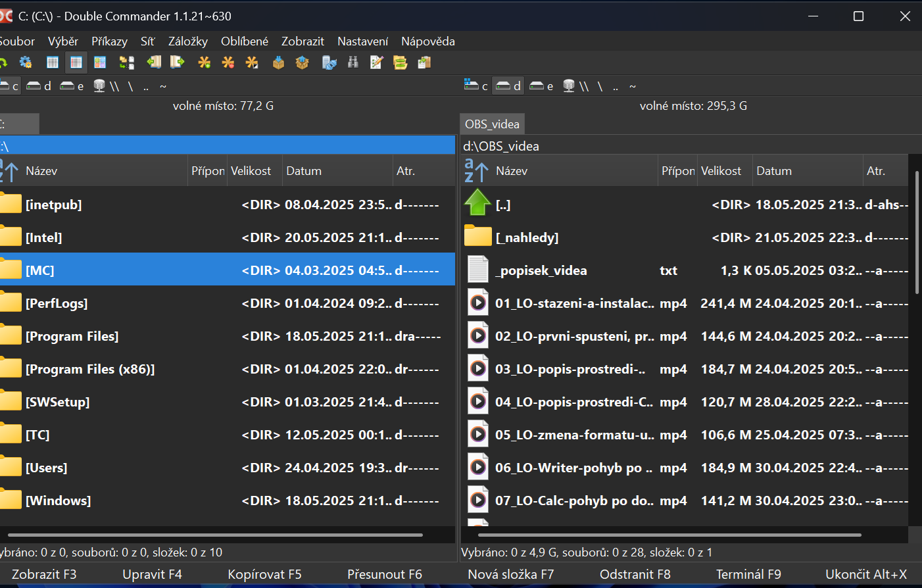
Task: Open file search binoculars icon
Action: coord(353,62)
